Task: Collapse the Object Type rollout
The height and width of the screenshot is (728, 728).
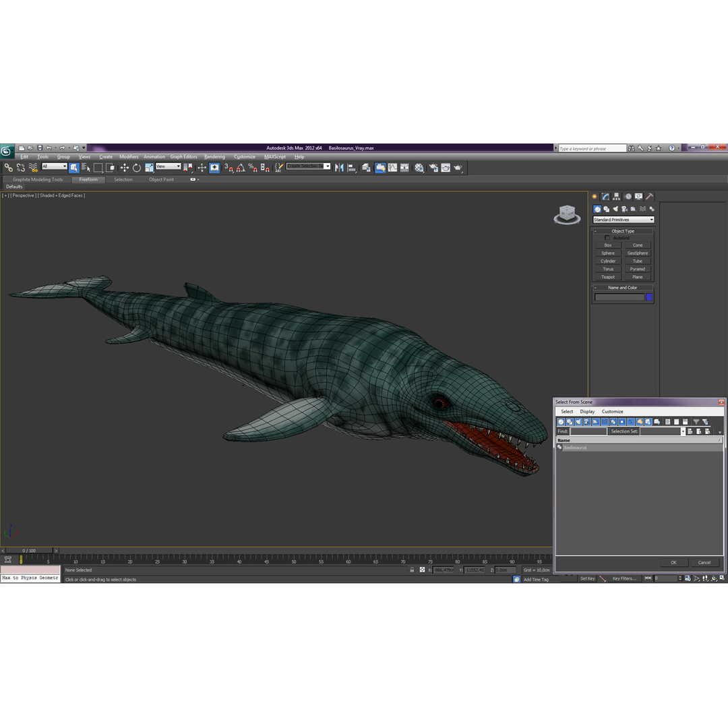Action: click(623, 231)
